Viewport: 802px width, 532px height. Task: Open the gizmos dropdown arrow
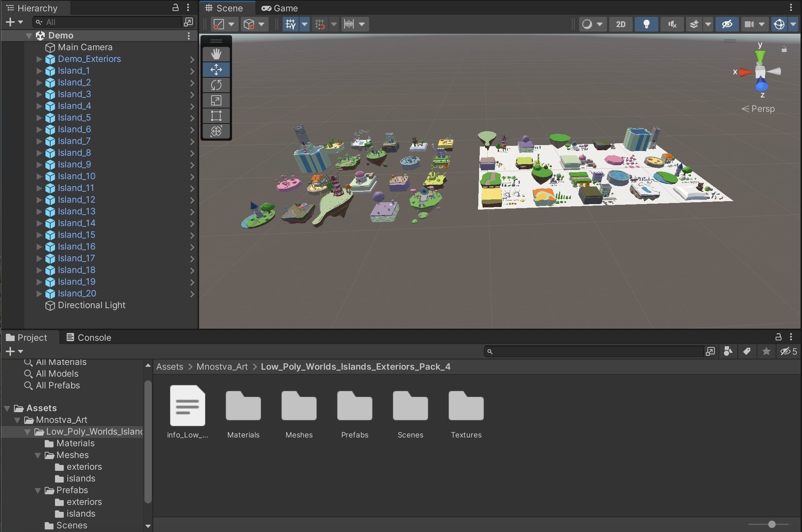pos(794,24)
